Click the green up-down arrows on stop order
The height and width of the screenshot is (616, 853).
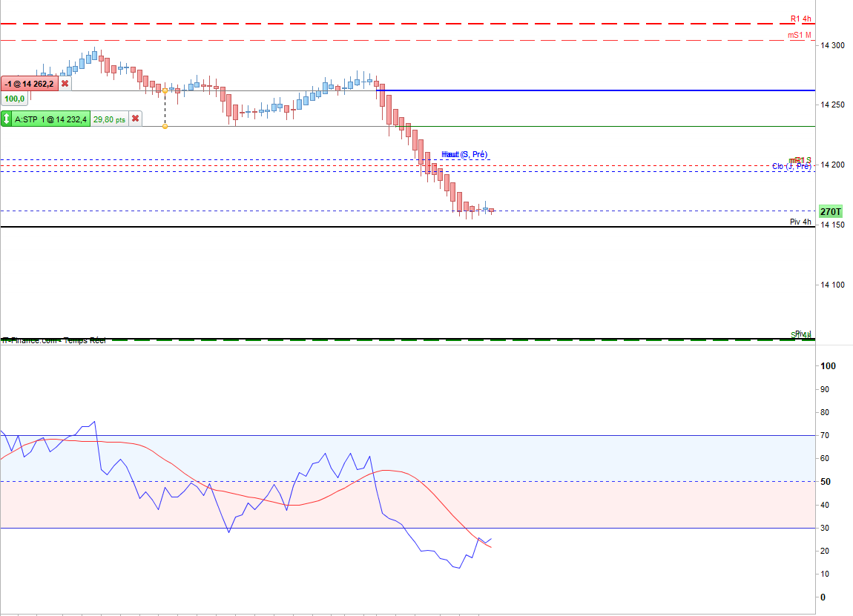[6, 119]
